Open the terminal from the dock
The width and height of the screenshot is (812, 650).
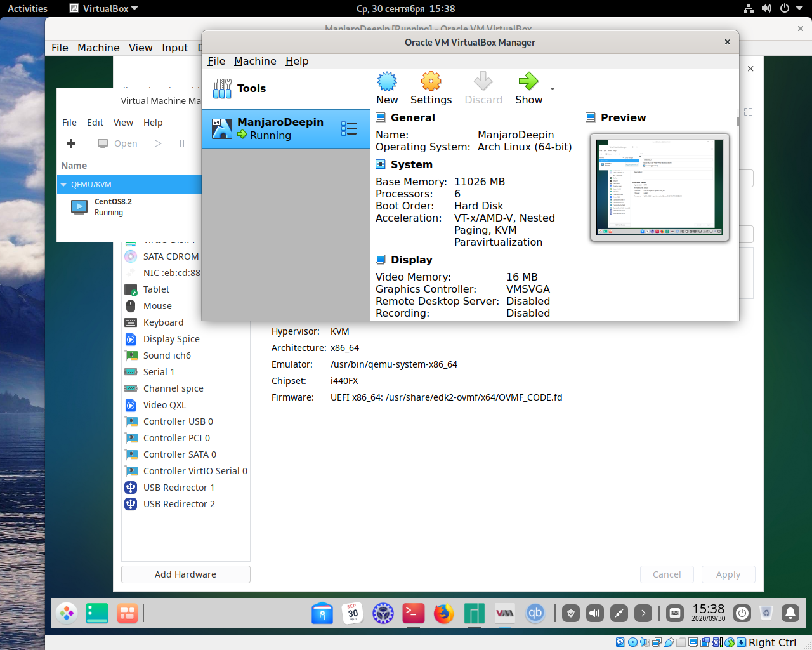click(413, 613)
